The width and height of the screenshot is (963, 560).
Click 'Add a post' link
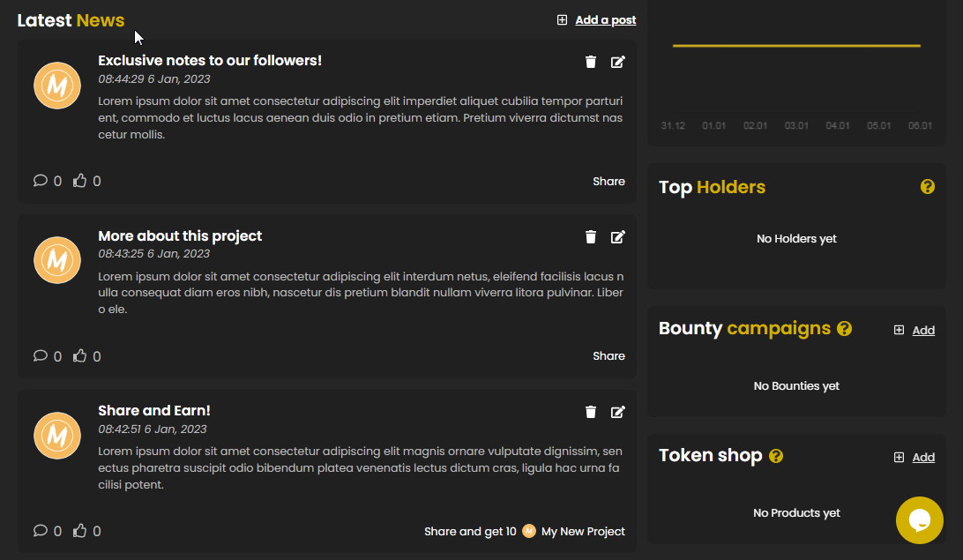(x=604, y=20)
